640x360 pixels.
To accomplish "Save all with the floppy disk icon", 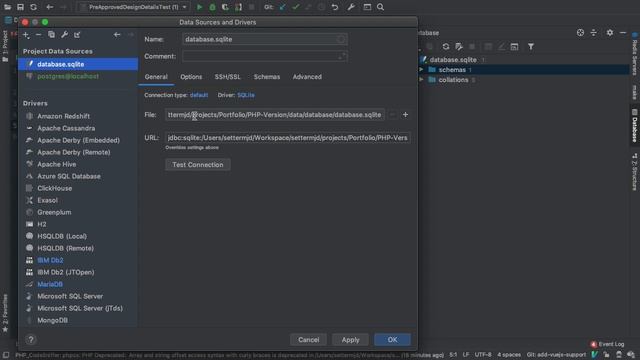I will pyautogui.click(x=20, y=7).
